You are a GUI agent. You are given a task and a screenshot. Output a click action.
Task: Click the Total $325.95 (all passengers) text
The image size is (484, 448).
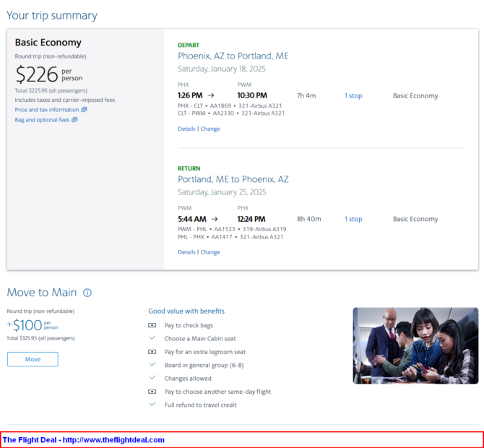click(x=40, y=338)
